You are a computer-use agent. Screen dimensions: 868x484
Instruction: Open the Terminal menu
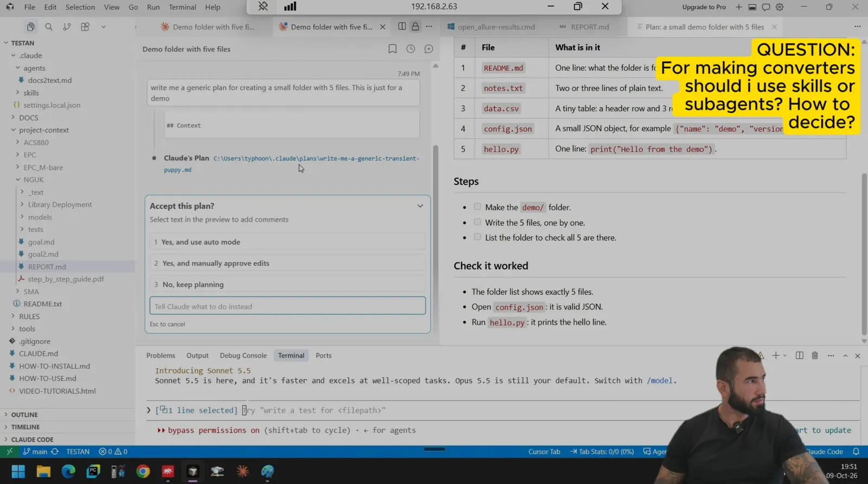(182, 7)
